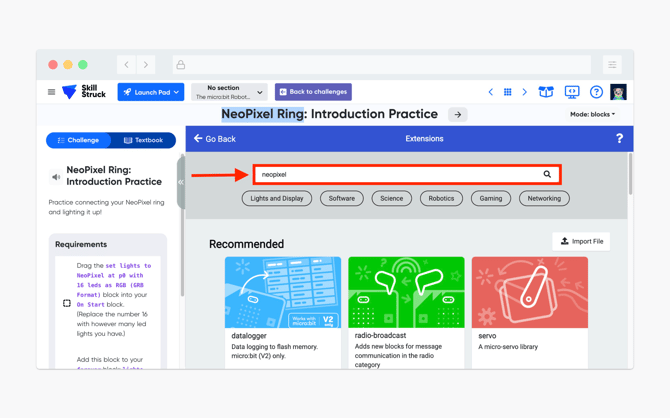Image resolution: width=670 pixels, height=418 pixels.
Task: Open the browser settings sliders icon
Action: coord(612,65)
